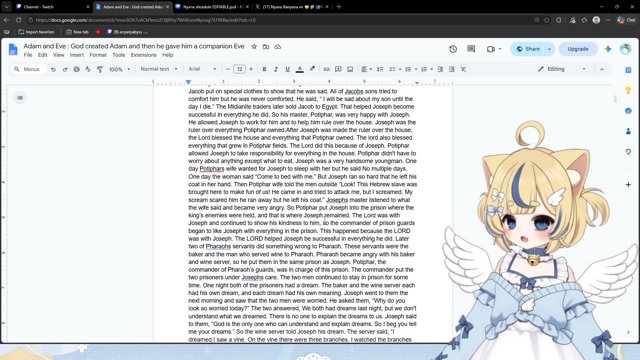Screen dimensions: 640x360
Task: Open the Keep side panel icon
Action: (x=628, y=90)
